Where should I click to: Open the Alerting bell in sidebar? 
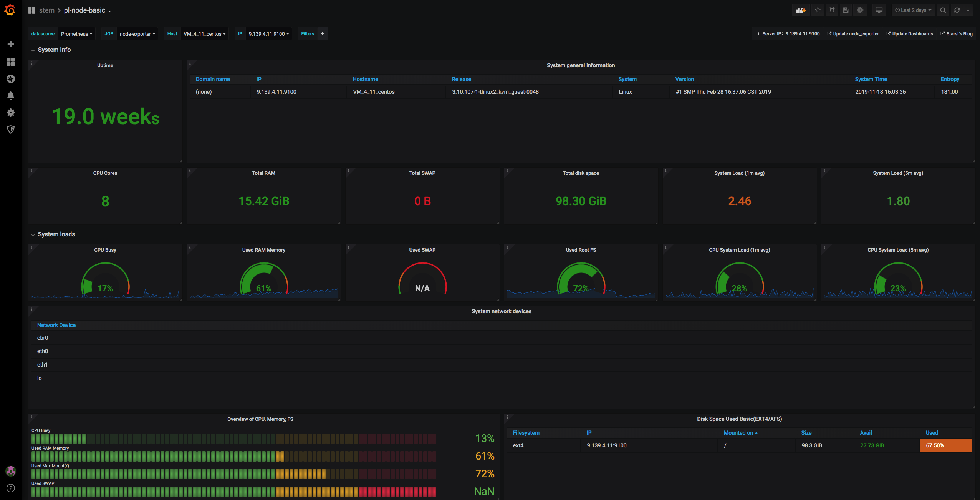pyautogui.click(x=11, y=96)
